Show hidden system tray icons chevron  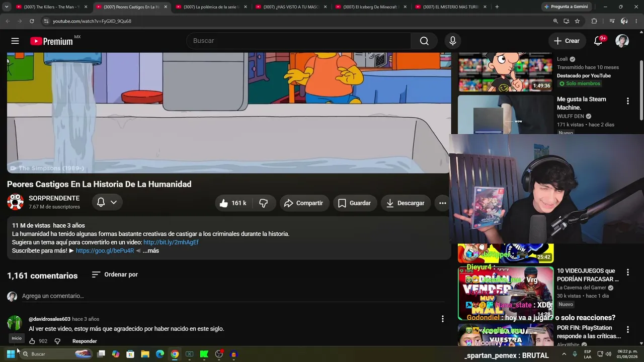(563, 354)
